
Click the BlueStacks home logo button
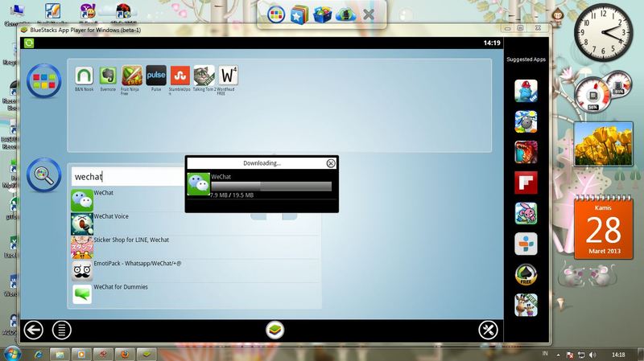tap(275, 330)
